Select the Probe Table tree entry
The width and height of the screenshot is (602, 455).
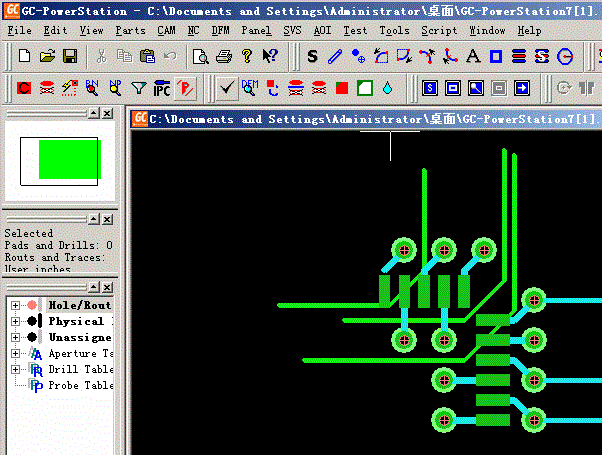pos(80,385)
